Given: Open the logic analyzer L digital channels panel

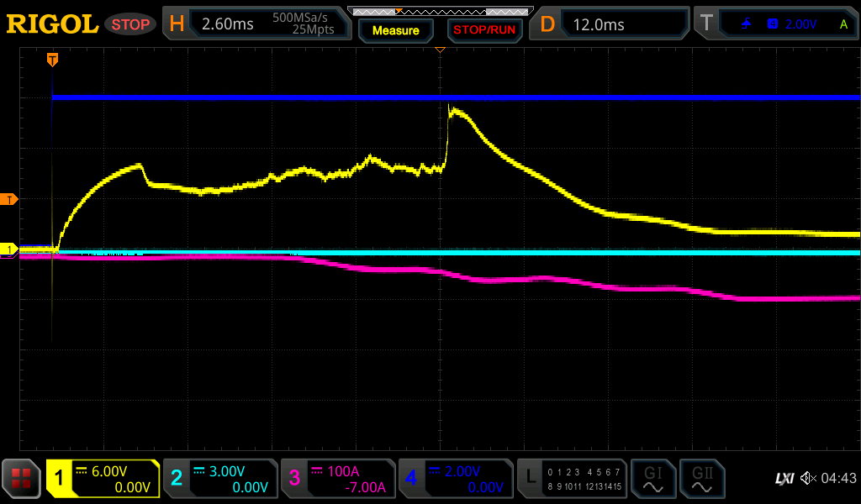Looking at the screenshot, I should click(x=572, y=479).
